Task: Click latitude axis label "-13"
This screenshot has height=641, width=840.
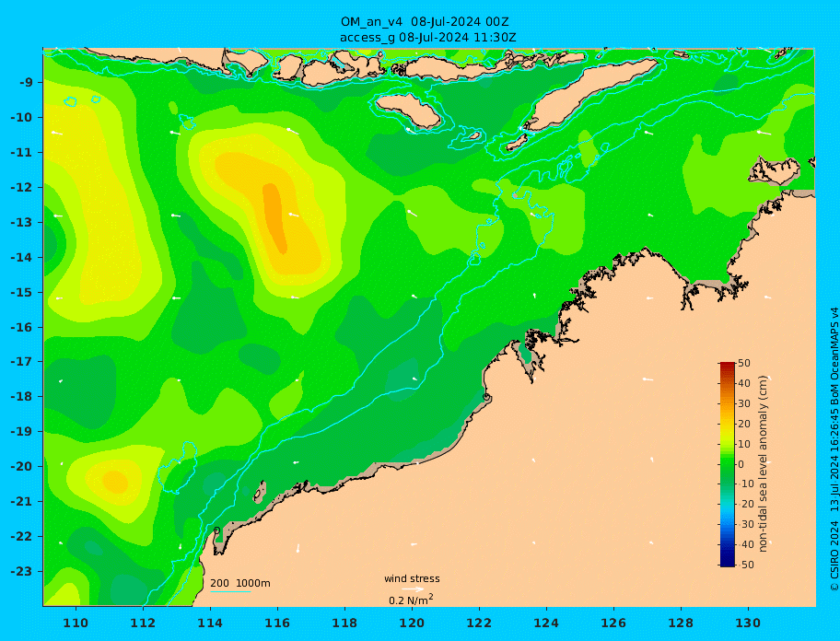Action: [x=21, y=222]
